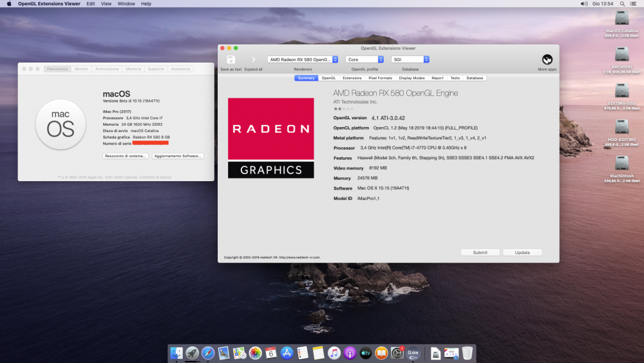Select Monitor tab in About window

pos(81,69)
